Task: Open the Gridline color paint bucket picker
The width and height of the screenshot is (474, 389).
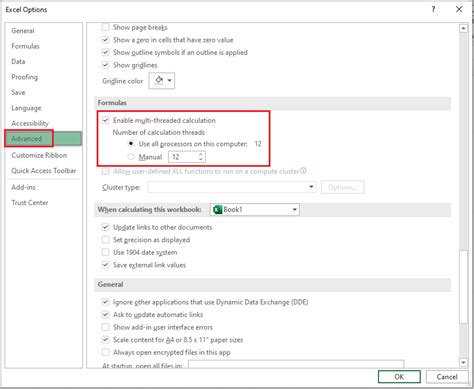Action: 162,80
